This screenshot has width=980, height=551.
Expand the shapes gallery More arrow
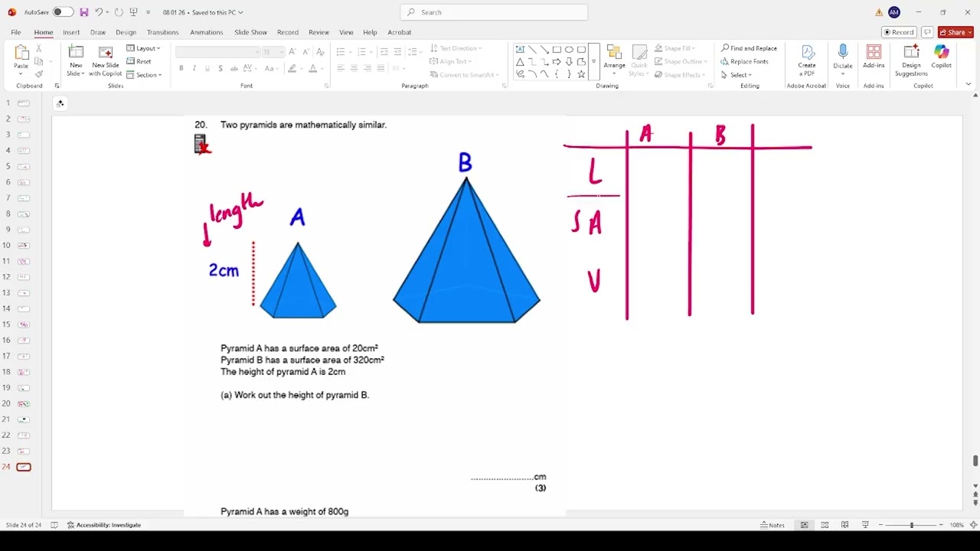tap(594, 62)
